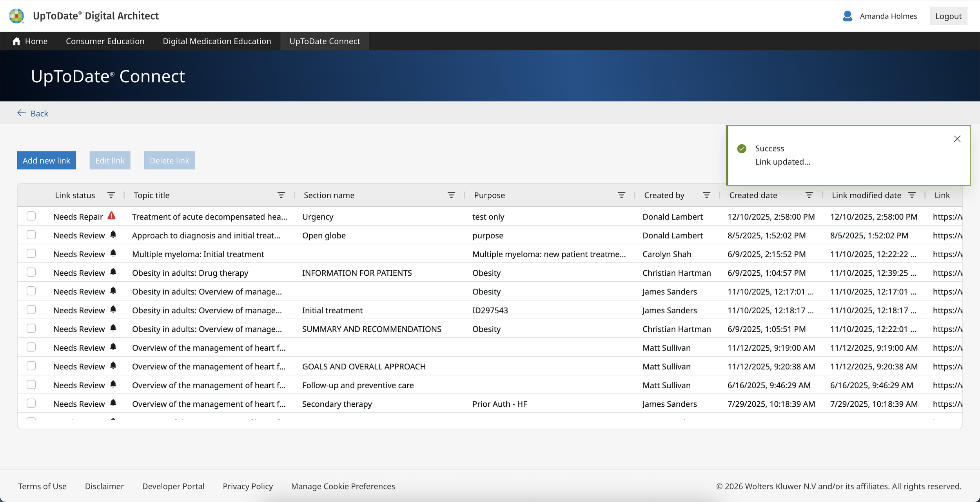This screenshot has width=980, height=502.
Task: Click the Add new link button
Action: click(x=46, y=160)
